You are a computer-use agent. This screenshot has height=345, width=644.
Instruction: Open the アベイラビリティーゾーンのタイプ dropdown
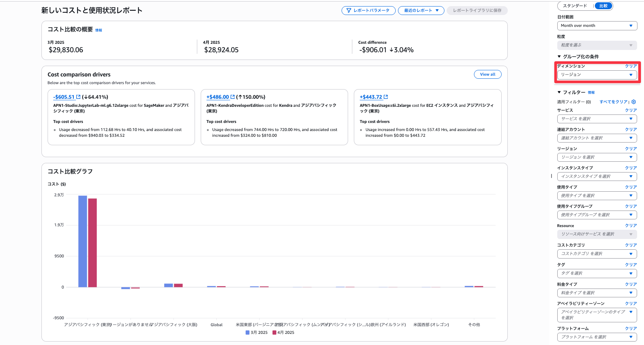click(x=597, y=315)
